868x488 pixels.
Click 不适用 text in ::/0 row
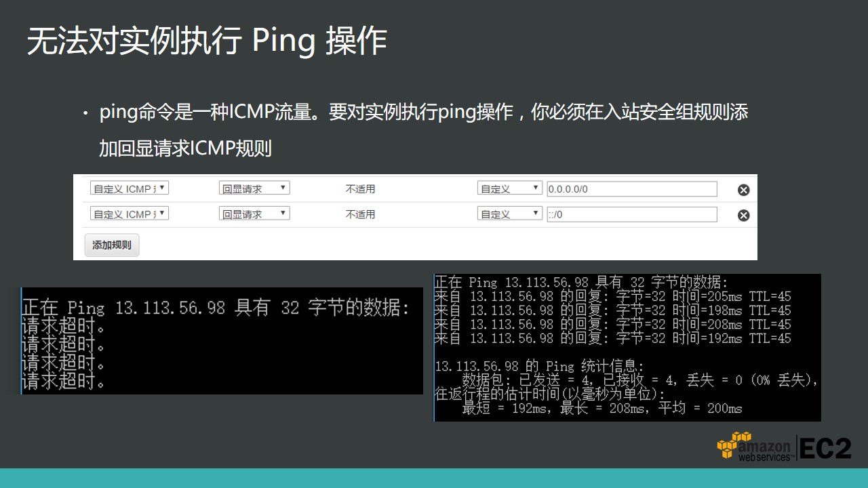click(x=360, y=214)
